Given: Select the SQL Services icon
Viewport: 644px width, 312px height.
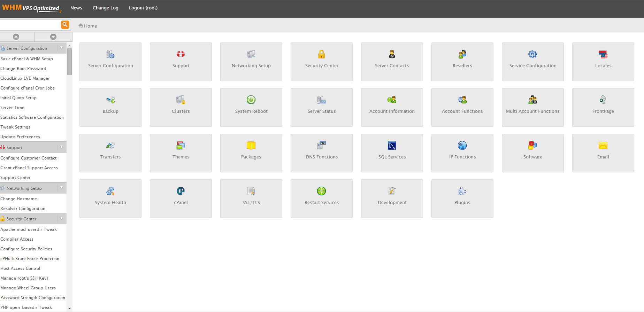Looking at the screenshot, I should [392, 146].
